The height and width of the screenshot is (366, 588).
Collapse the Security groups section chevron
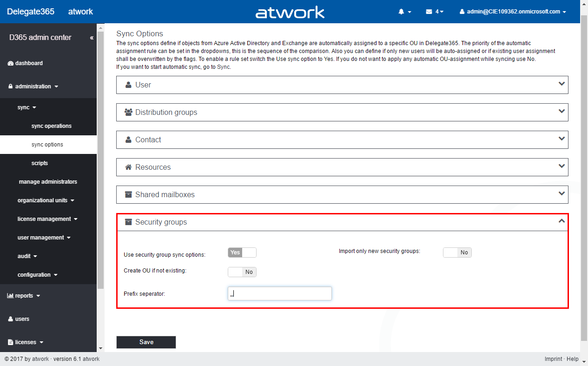[x=562, y=221]
